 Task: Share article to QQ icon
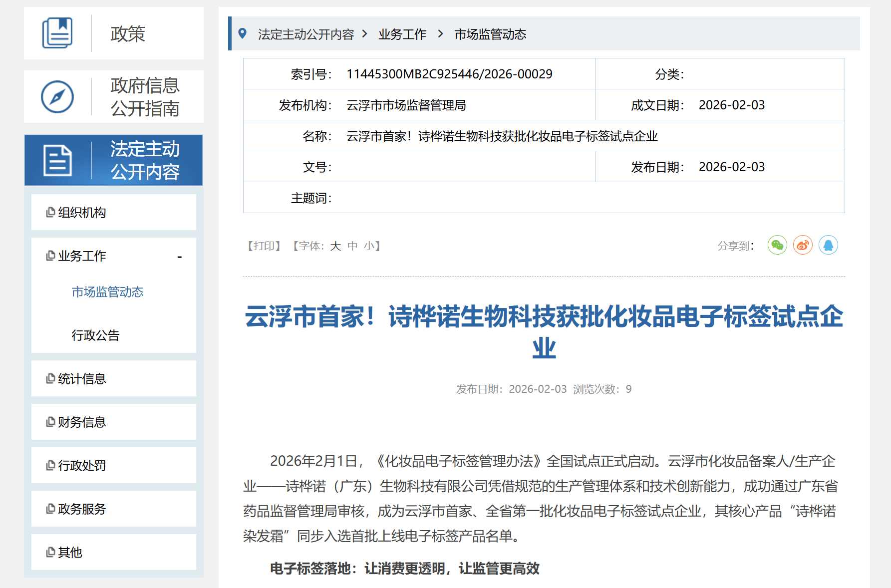[x=828, y=245]
